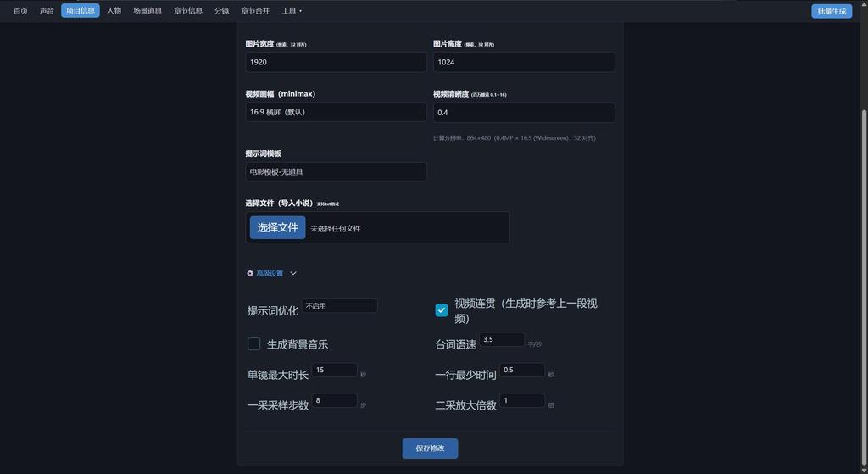Select the 项目信息 tab
The image size is (868, 474).
click(81, 11)
